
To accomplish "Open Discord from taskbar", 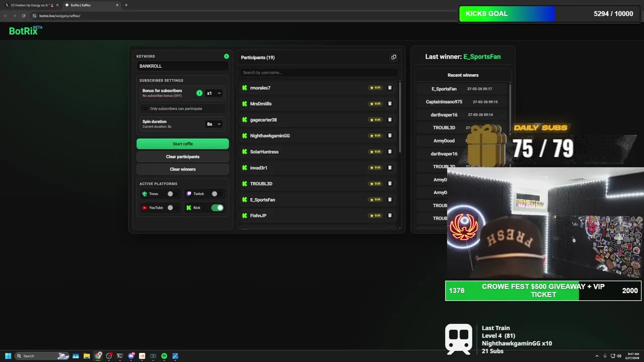I will (x=131, y=356).
